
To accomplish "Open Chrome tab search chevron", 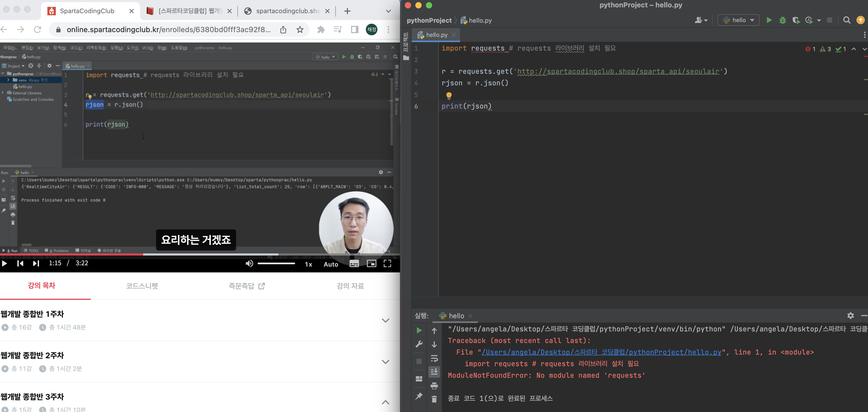I will point(388,11).
